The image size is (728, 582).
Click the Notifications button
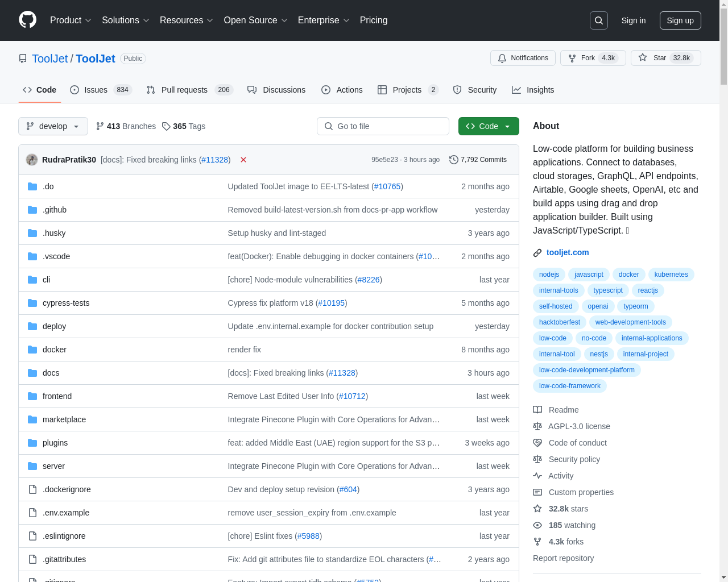523,58
